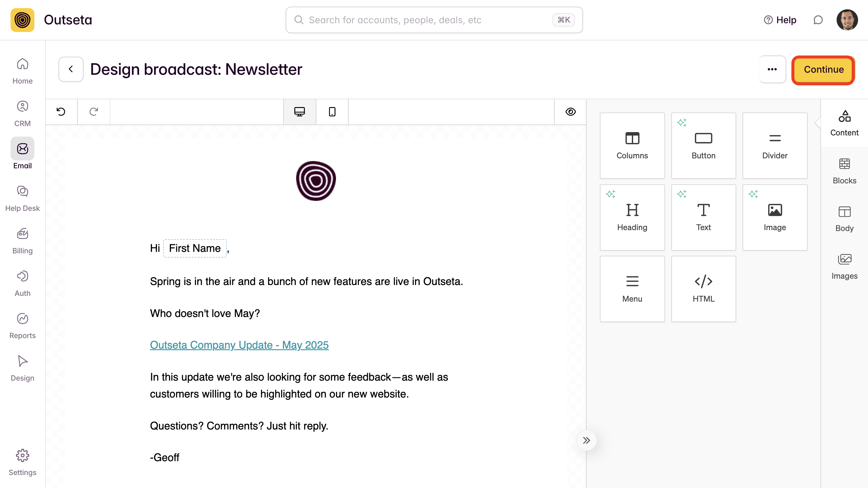Add a Columns content block
Screen dimensions: 868x488
click(x=632, y=145)
